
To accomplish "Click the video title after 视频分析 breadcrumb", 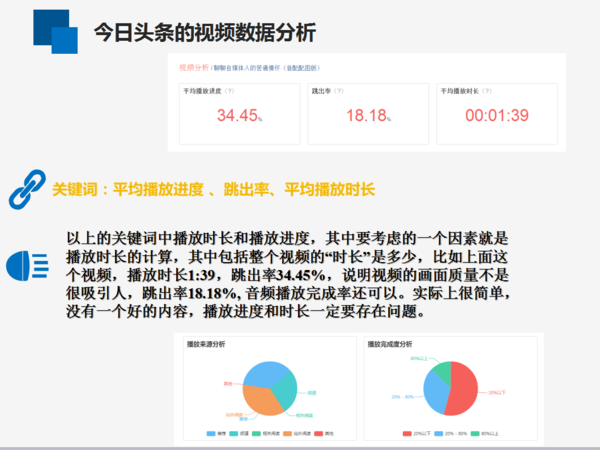I will tap(267, 68).
